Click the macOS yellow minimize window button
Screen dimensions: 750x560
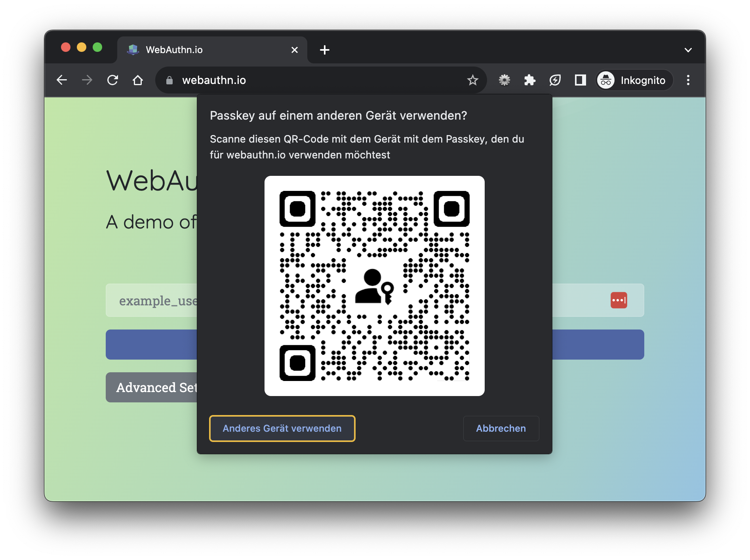[x=82, y=48]
